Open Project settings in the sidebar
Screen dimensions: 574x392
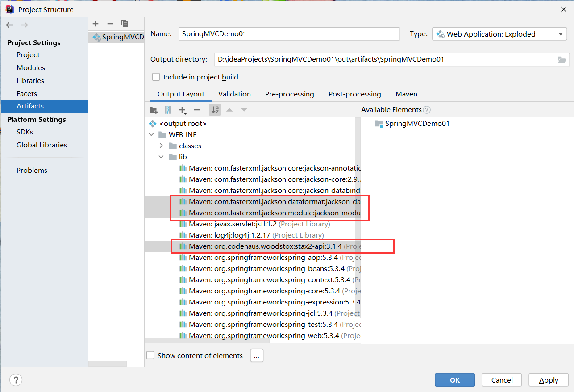click(28, 55)
